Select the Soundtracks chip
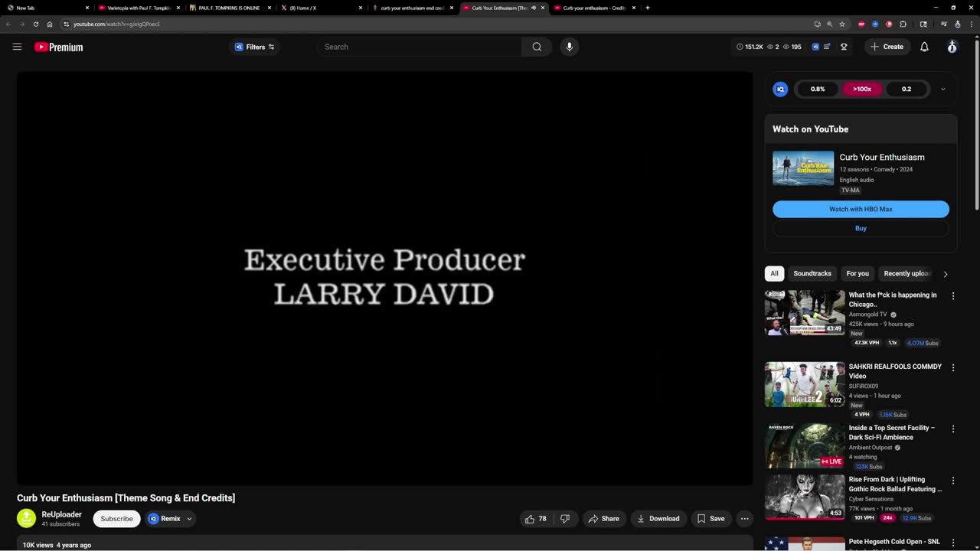Viewport: 980px width, 551px height. [x=812, y=273]
